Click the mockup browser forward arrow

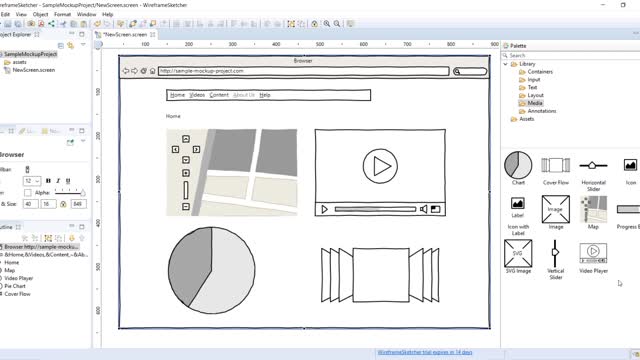[x=134, y=71]
